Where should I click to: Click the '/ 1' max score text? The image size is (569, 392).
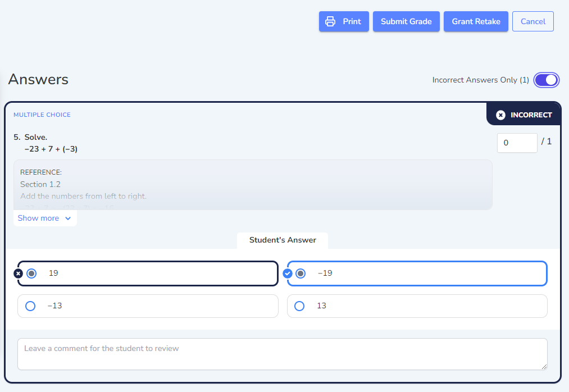(547, 142)
